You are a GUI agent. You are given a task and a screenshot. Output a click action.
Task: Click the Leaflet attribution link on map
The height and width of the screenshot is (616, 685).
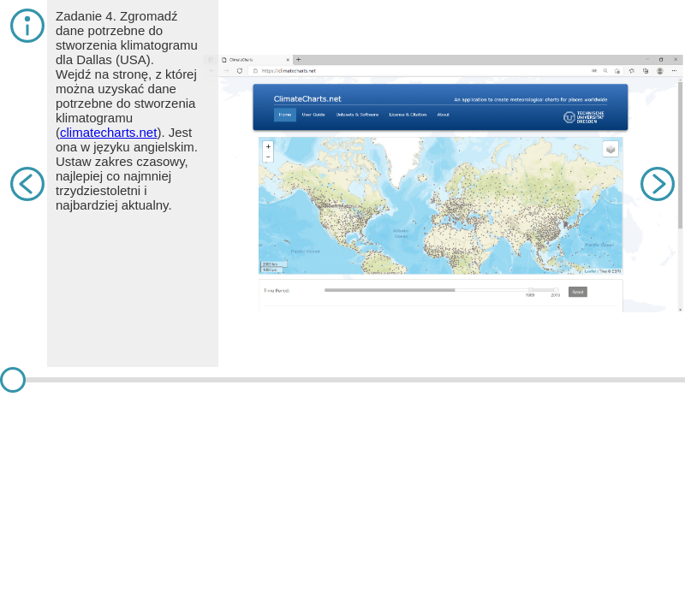coord(590,271)
